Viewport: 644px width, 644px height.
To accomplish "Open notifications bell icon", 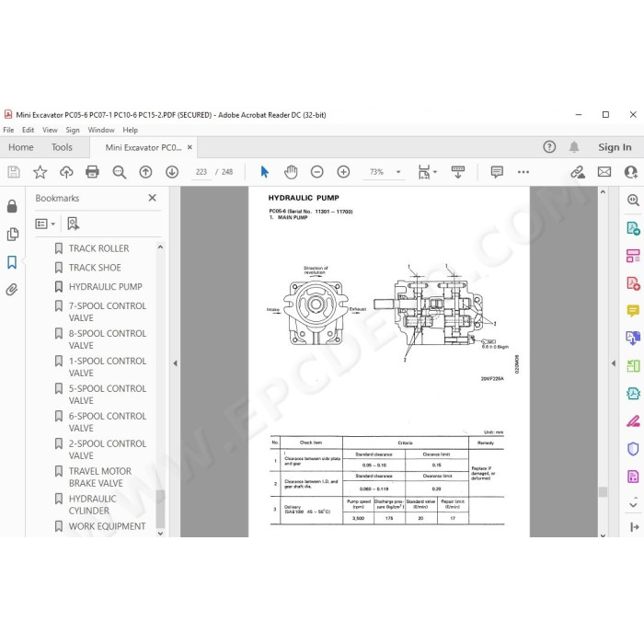I will pyautogui.click(x=574, y=147).
